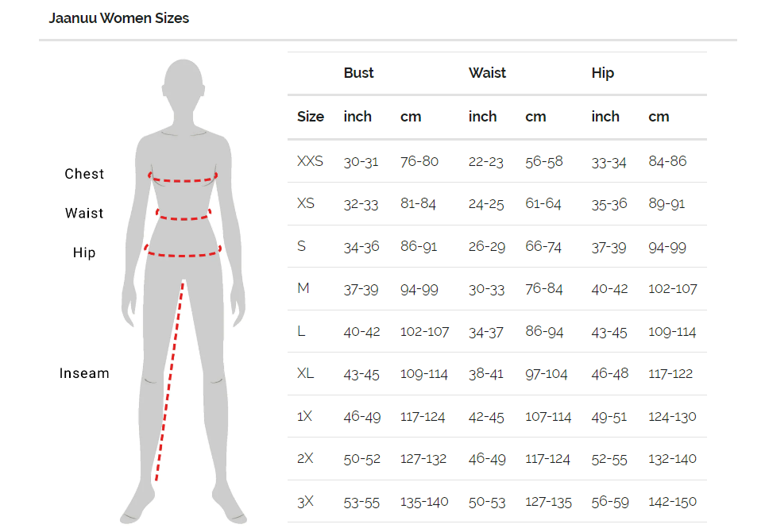Click the 3X size row label
The width and height of the screenshot is (765, 532).
pos(306,501)
